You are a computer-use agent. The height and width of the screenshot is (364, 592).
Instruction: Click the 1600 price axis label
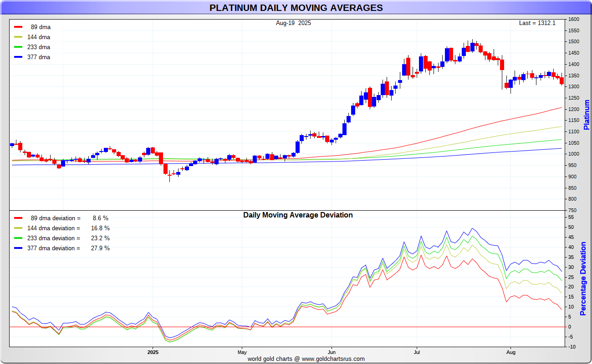573,20
